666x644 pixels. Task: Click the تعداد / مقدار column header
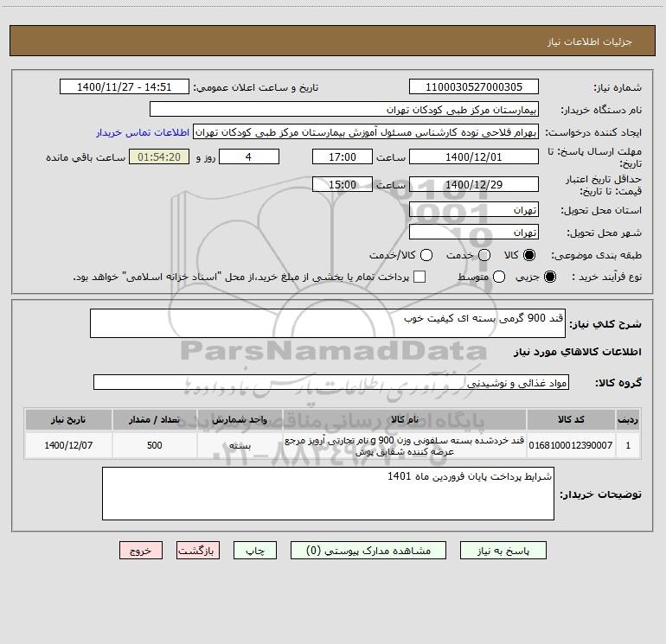point(155,420)
